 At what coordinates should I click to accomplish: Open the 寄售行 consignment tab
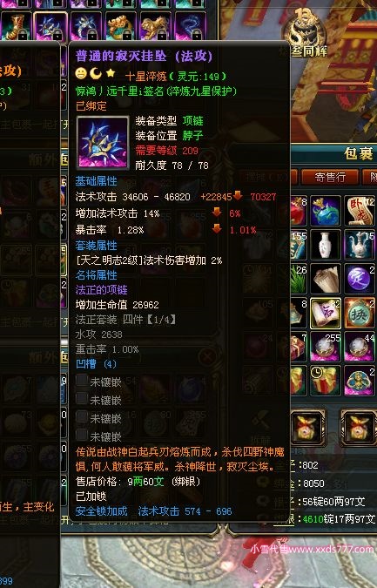(329, 177)
